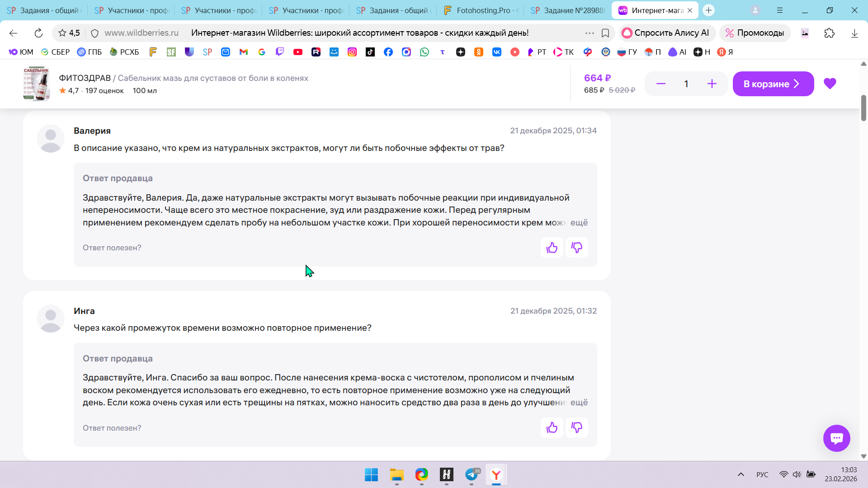Expand Инга's seller answer with «ещё»
This screenshot has height=488, width=868.
pos(579,402)
